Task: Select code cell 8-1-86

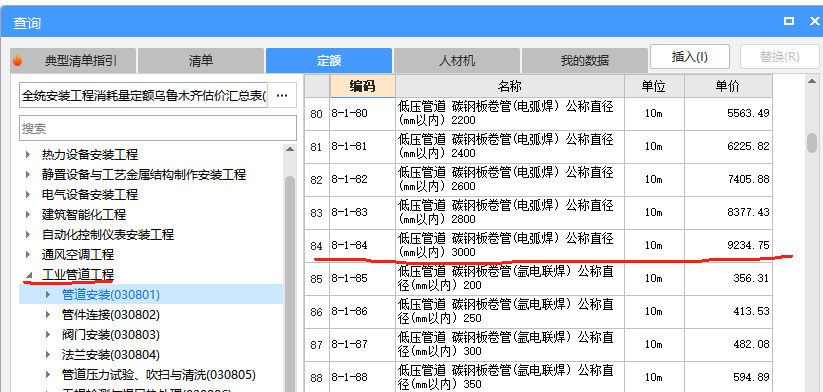Action: (x=362, y=312)
